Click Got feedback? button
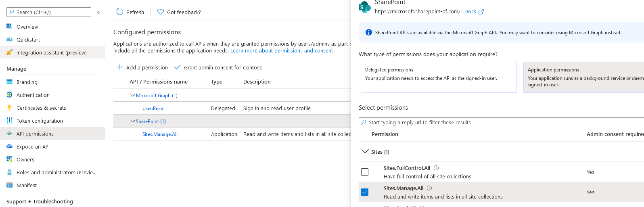644x207 pixels. click(x=179, y=12)
